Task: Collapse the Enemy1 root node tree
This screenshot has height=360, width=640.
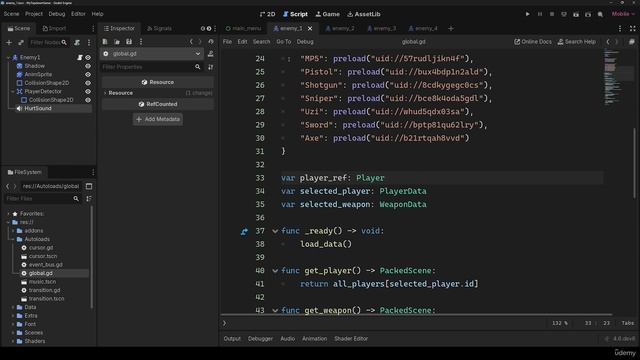Action: click(x=8, y=58)
